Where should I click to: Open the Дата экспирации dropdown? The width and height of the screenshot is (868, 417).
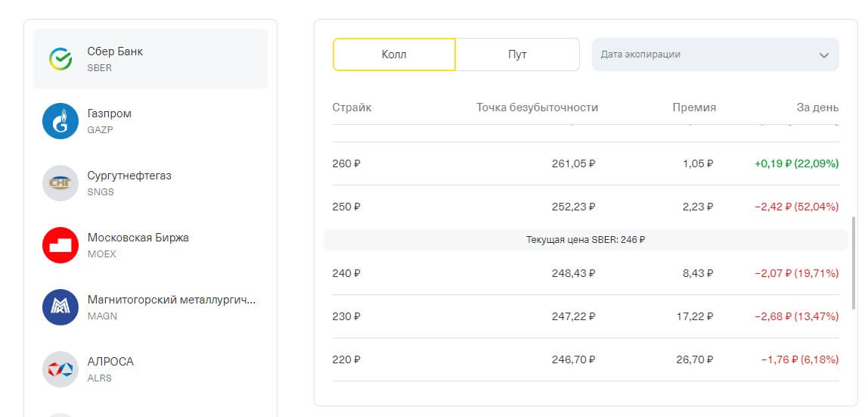pos(703,54)
